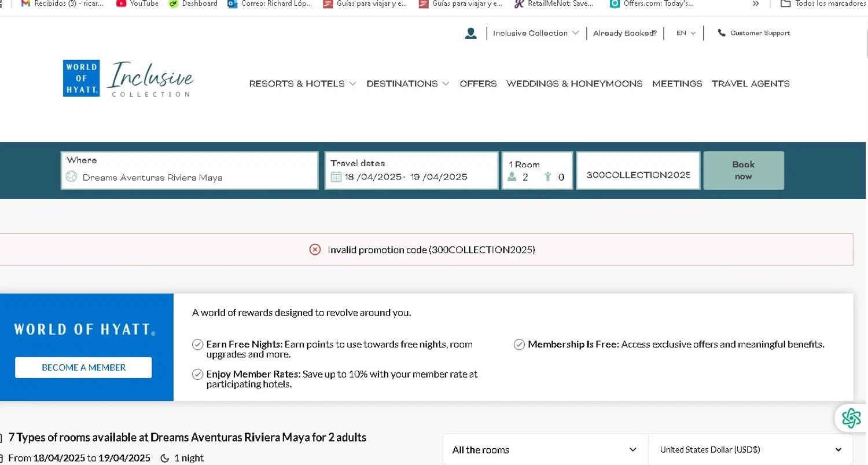Image resolution: width=868 pixels, height=465 pixels.
Task: Click the user account profile icon
Action: coord(470,33)
